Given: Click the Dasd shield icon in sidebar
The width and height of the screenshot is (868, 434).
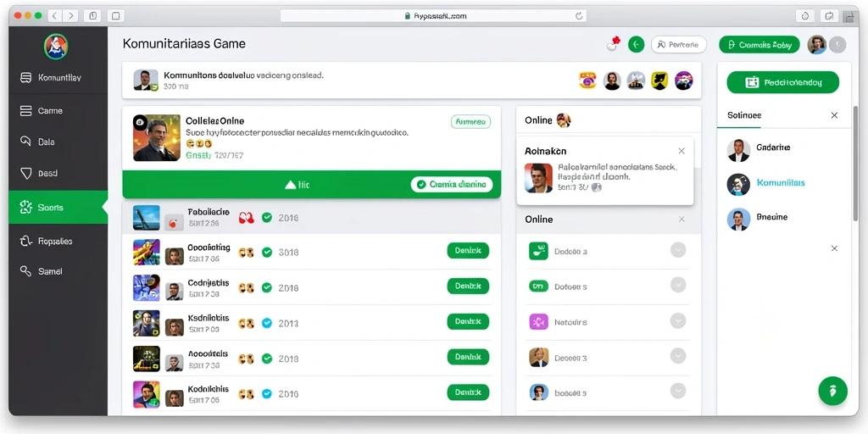Looking at the screenshot, I should (26, 173).
